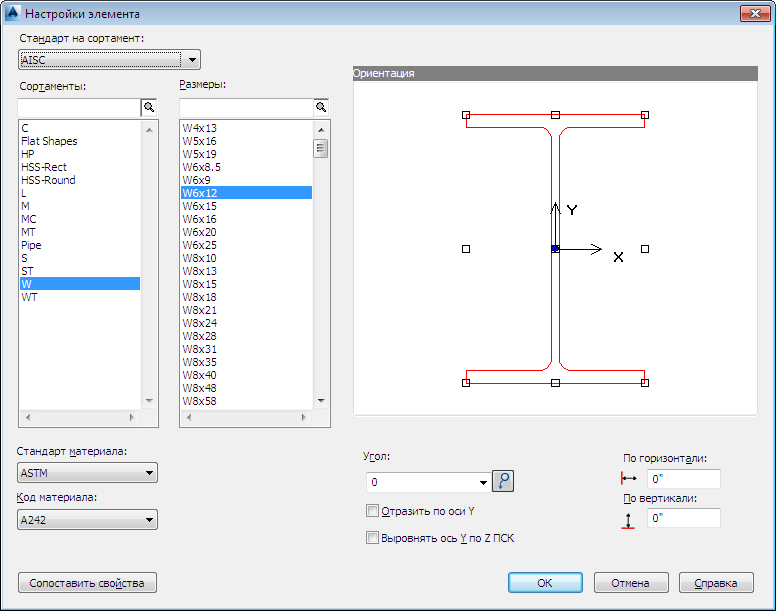This screenshot has width=776, height=611.
Task: Select the middle-right justification grip
Action: (x=645, y=249)
